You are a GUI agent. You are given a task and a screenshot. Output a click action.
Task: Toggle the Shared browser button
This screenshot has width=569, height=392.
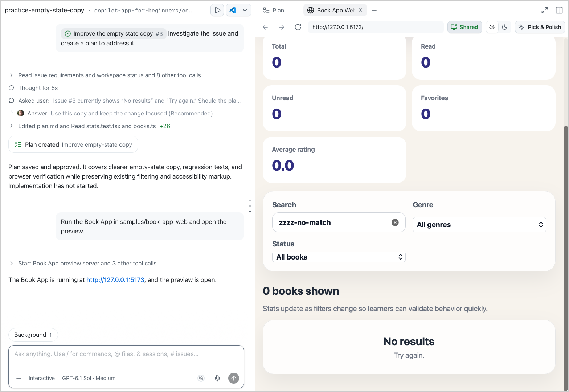[464, 27]
